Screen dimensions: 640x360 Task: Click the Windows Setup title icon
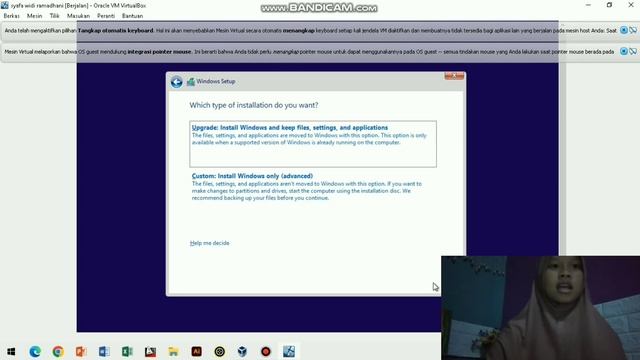pos(191,82)
